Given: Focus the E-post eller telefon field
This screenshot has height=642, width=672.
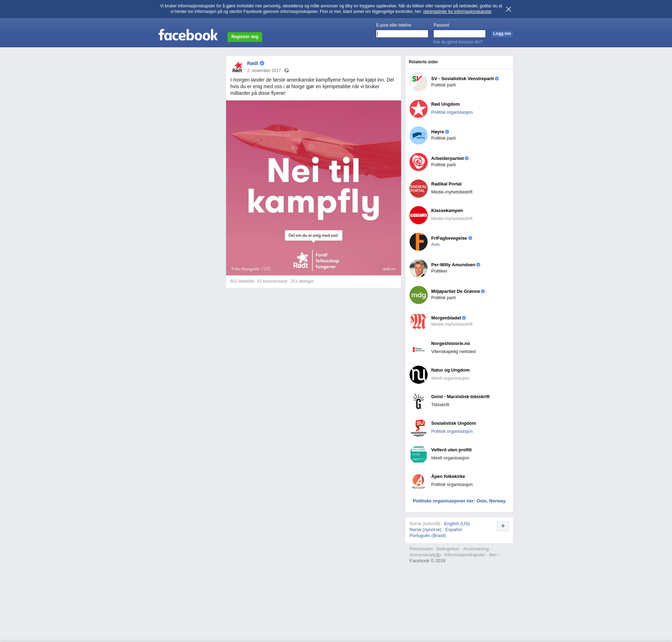Looking at the screenshot, I should coord(402,34).
